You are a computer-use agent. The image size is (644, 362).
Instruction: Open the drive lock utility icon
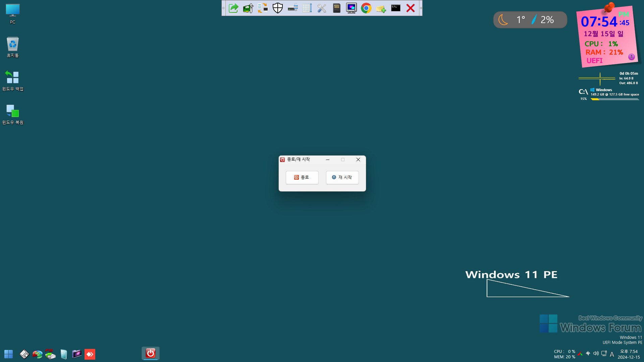coord(292,8)
